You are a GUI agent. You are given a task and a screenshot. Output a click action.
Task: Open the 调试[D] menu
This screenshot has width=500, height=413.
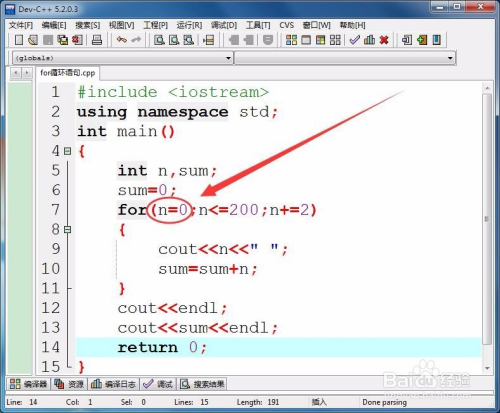click(x=224, y=25)
